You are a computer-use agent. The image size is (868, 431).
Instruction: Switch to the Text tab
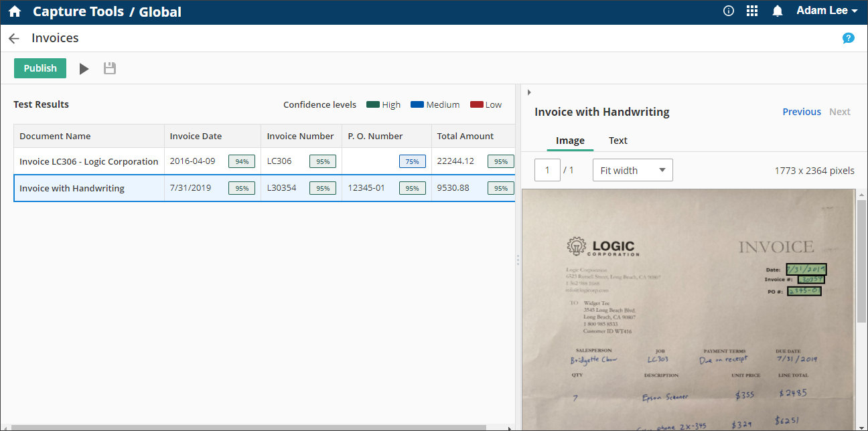[618, 141]
